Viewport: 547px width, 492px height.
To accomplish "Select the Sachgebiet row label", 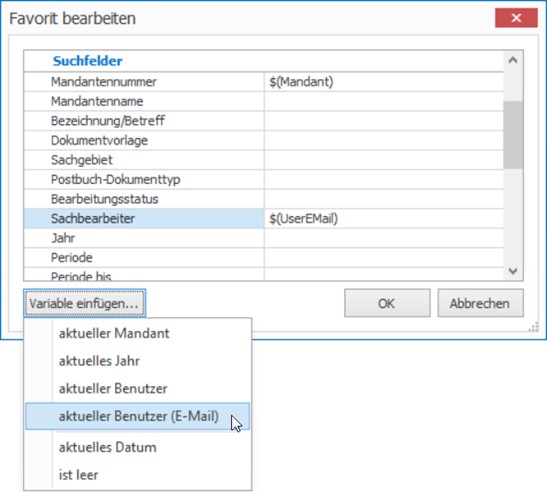I will 82,160.
